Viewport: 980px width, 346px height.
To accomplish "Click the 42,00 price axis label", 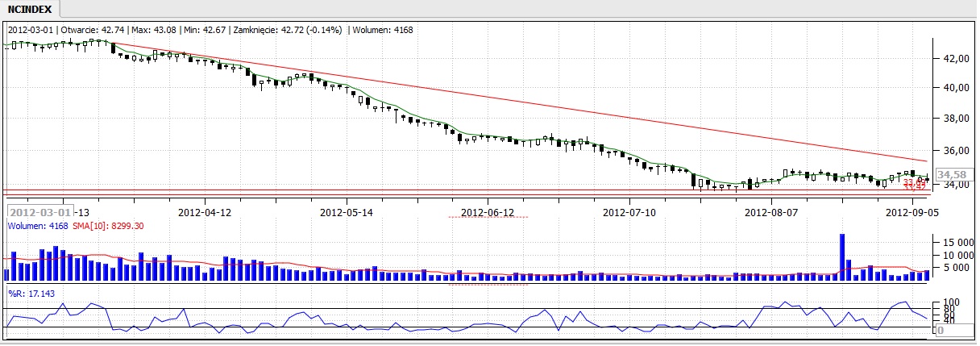I will (953, 59).
